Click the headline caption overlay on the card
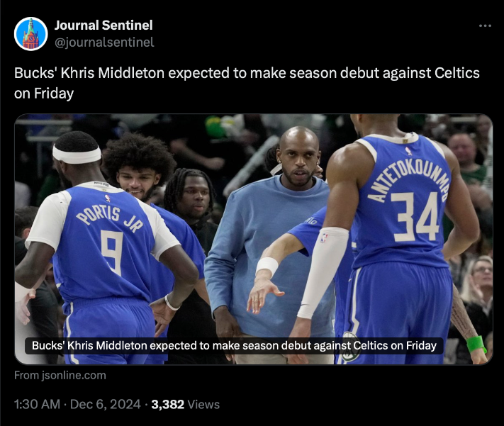 point(234,346)
